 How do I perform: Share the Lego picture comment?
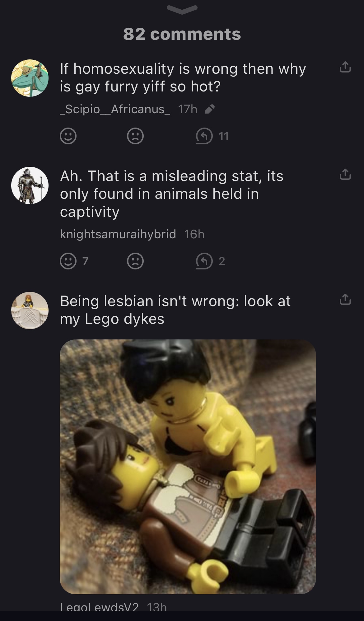coord(345,299)
